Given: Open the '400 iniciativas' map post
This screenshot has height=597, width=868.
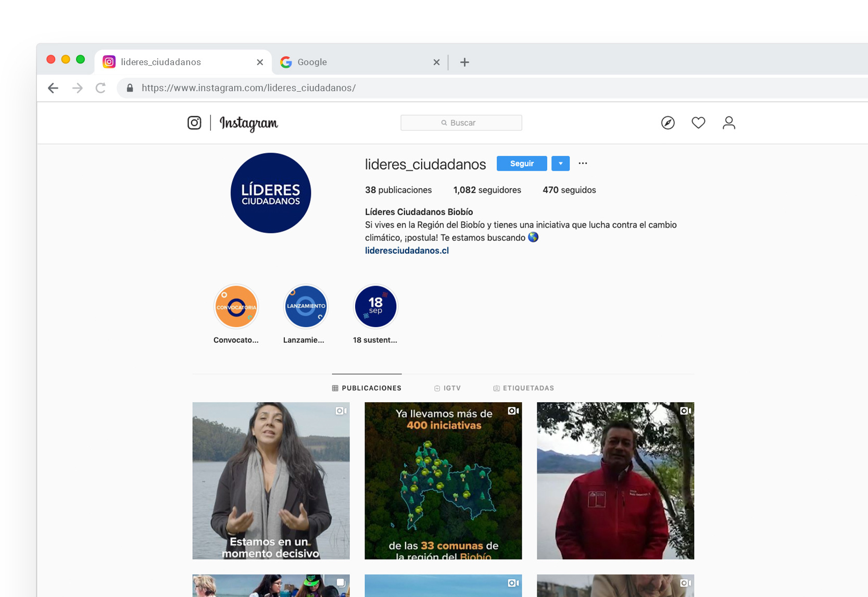Looking at the screenshot, I should coord(443,481).
